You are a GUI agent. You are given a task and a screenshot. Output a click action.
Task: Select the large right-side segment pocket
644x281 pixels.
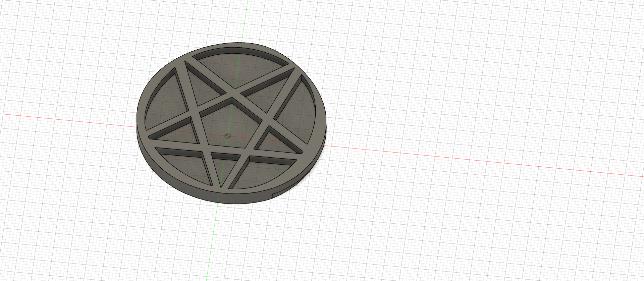coord(297,111)
